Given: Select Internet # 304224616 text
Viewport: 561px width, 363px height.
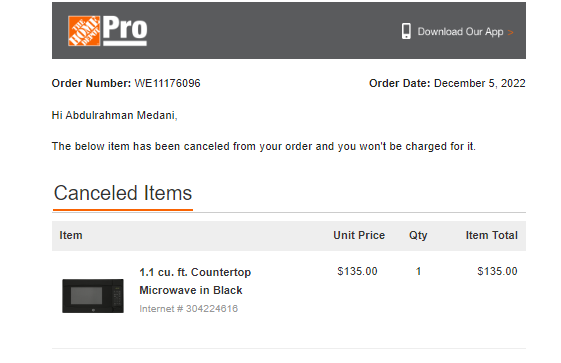Looking at the screenshot, I should [x=189, y=309].
